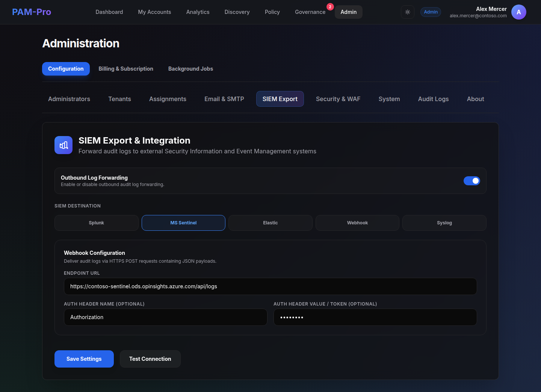Click the Auth Header Name field
The width and height of the screenshot is (541, 392).
coord(166,317)
